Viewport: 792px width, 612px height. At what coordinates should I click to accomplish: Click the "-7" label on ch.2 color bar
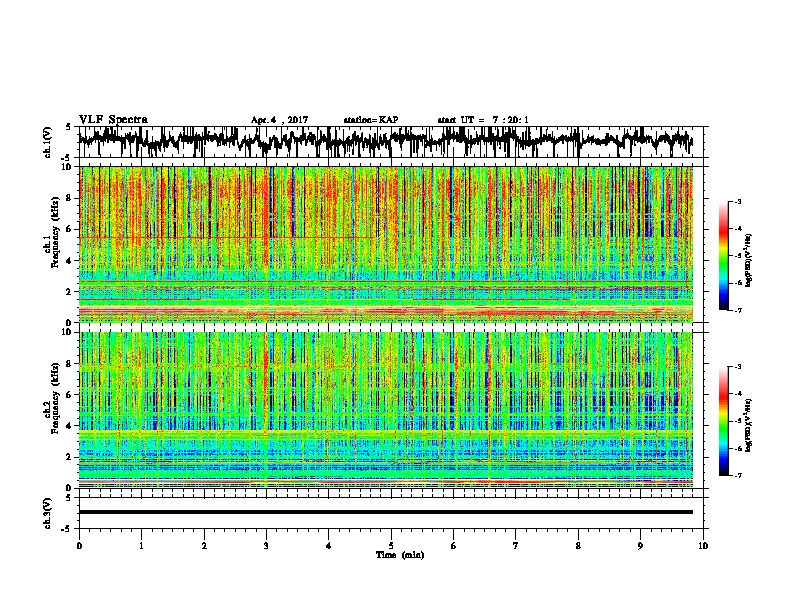738,475
